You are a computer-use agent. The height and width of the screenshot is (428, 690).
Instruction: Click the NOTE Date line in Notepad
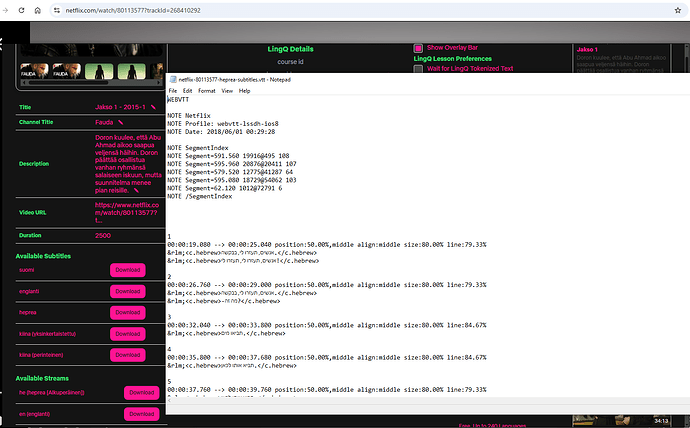(x=221, y=132)
